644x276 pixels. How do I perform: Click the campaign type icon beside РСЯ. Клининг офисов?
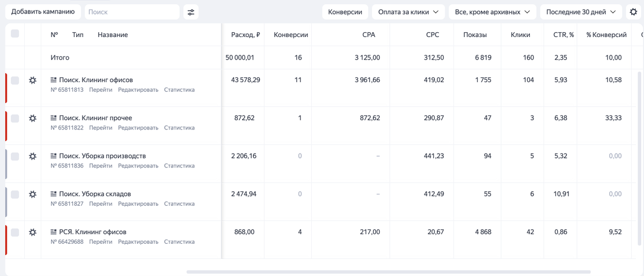click(54, 232)
